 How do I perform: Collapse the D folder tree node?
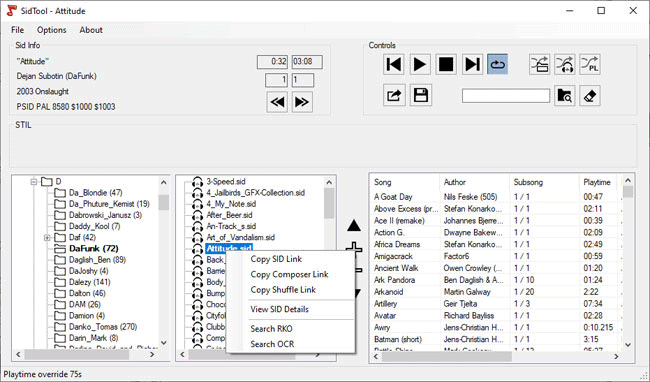tap(34, 181)
